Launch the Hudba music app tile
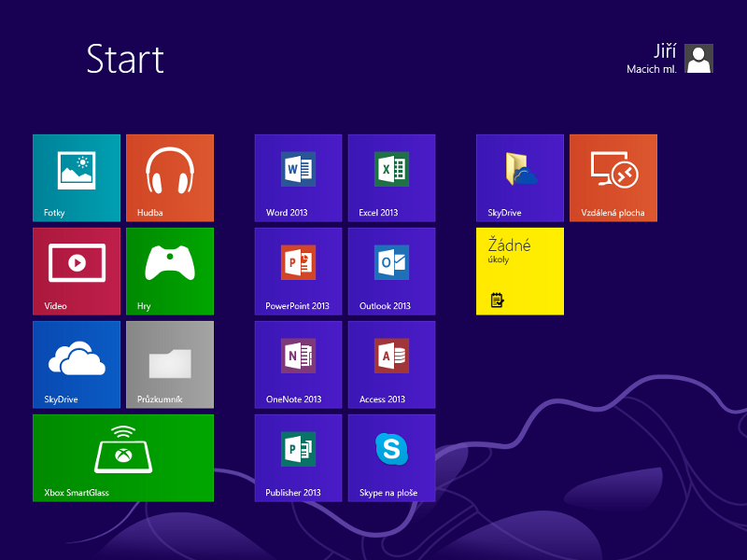The height and width of the screenshot is (560, 747). [x=170, y=177]
